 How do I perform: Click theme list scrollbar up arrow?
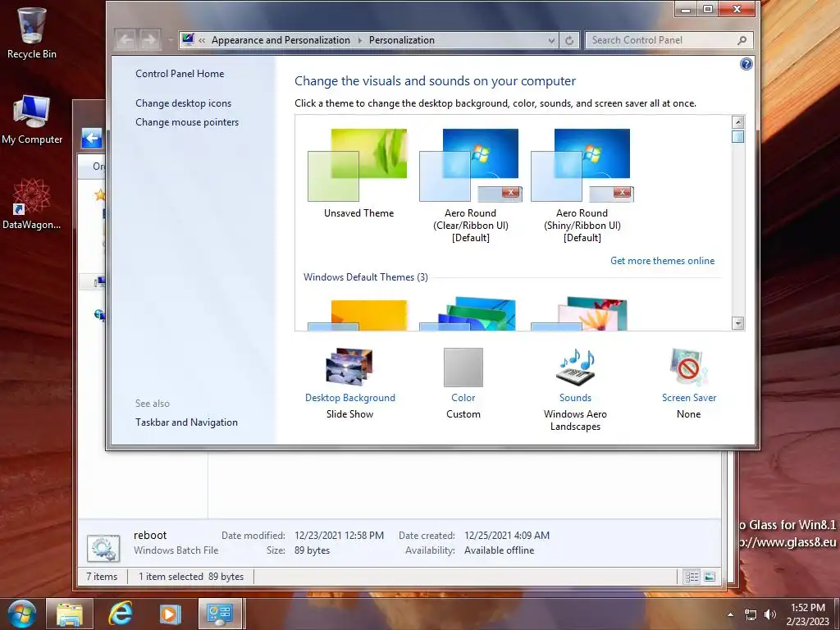point(738,122)
